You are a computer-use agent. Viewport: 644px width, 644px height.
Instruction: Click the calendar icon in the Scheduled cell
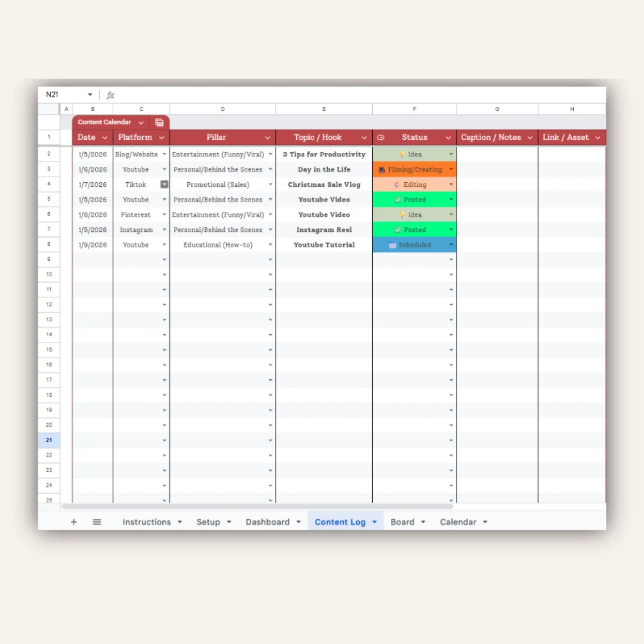(393, 245)
